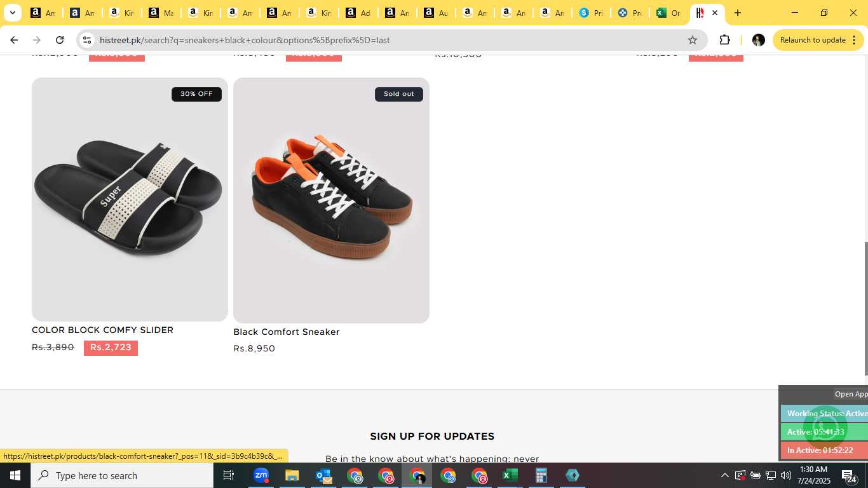Click the Active 05:41:33 timer
Image resolution: width=868 pixels, height=488 pixels.
click(824, 432)
